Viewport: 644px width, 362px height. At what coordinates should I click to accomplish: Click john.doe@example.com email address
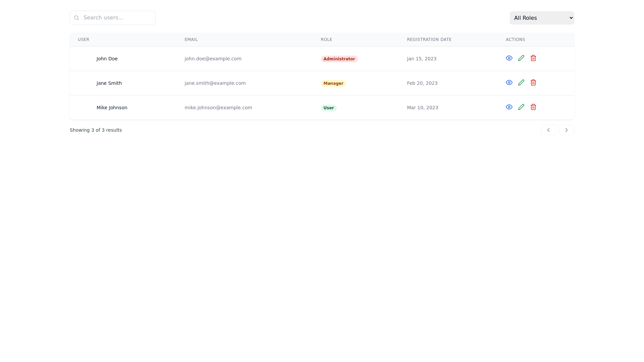pos(213,59)
